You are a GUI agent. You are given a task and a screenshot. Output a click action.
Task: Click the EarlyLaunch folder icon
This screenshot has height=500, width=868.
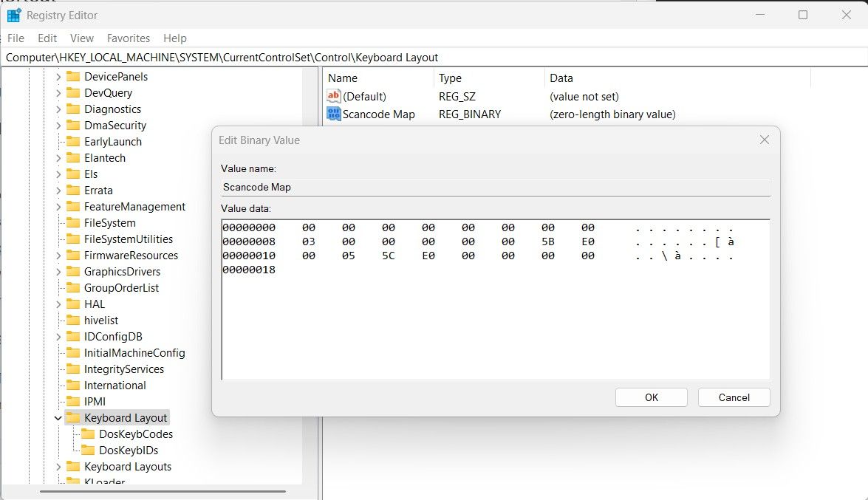point(73,141)
